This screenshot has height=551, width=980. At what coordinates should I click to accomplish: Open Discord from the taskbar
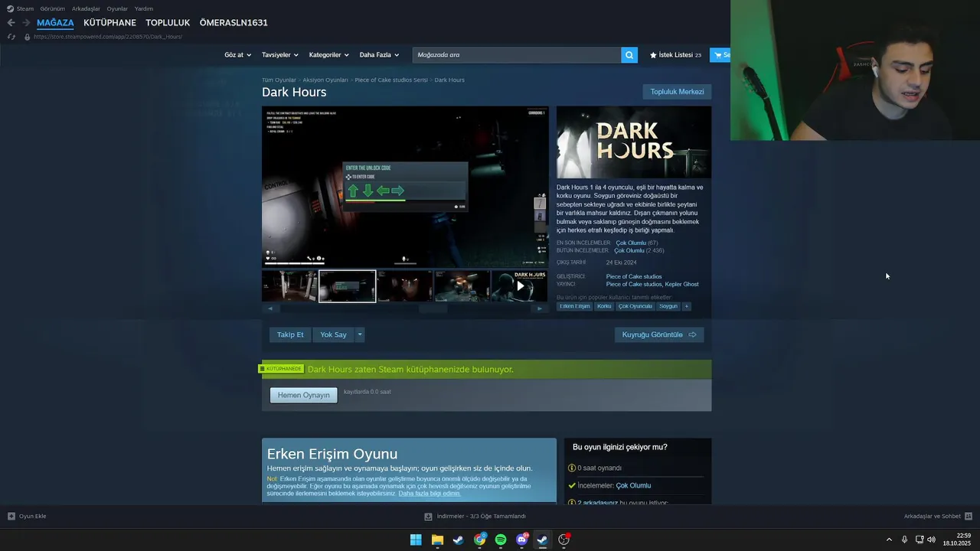(522, 540)
